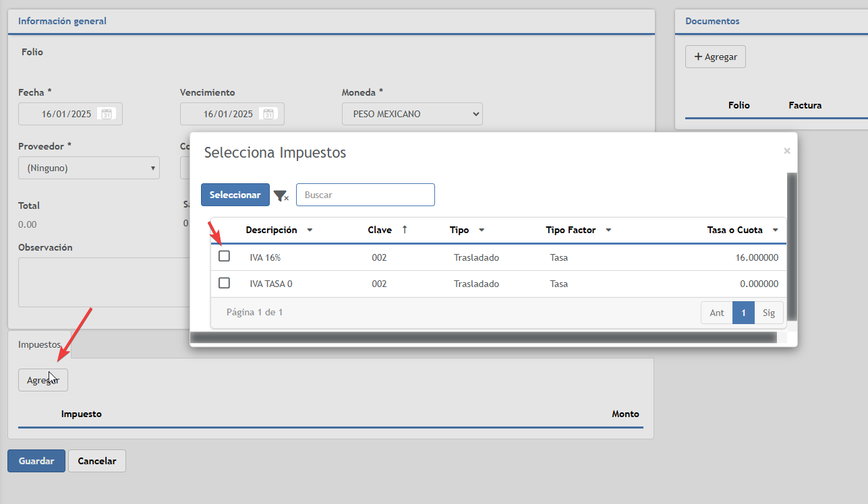Click the Guardar button
The image size is (868, 504).
click(36, 461)
